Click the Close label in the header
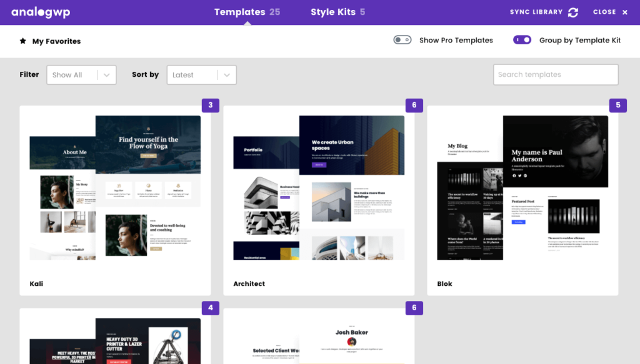The image size is (640, 364). coord(604,12)
